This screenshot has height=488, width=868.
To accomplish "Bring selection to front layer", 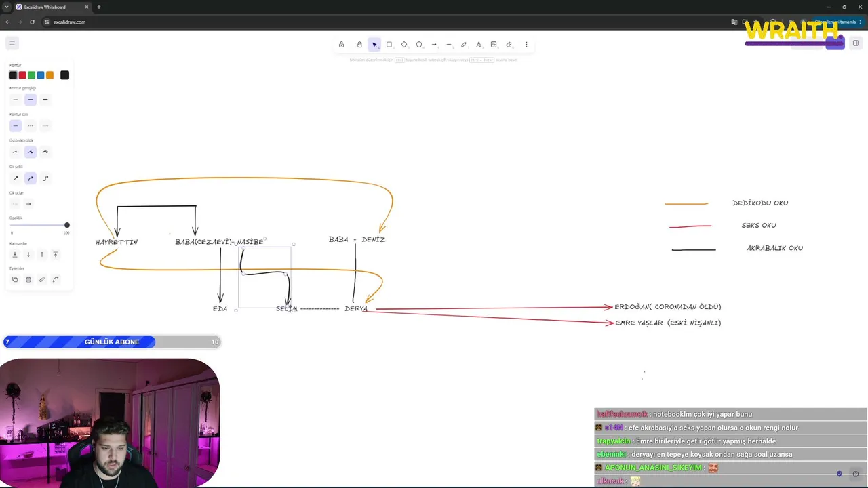I will pos(56,255).
